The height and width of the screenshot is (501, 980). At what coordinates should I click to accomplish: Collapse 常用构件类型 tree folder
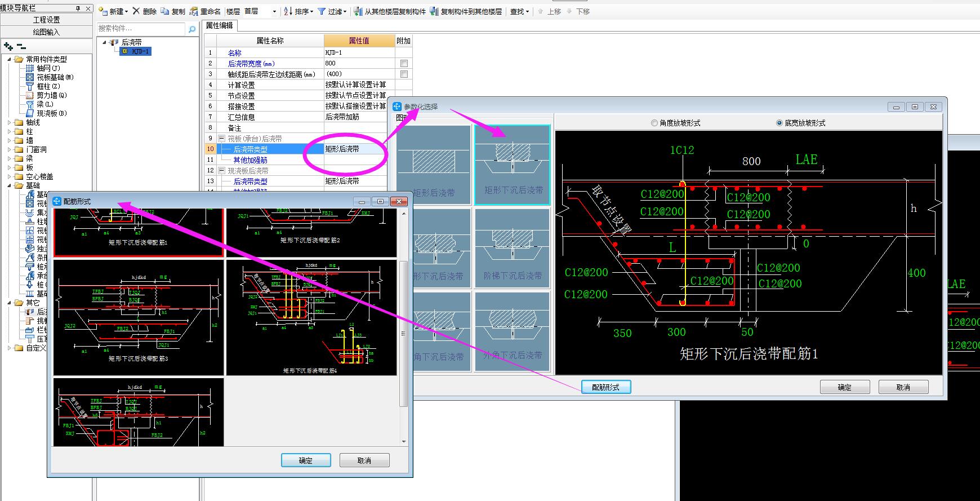(x=10, y=59)
